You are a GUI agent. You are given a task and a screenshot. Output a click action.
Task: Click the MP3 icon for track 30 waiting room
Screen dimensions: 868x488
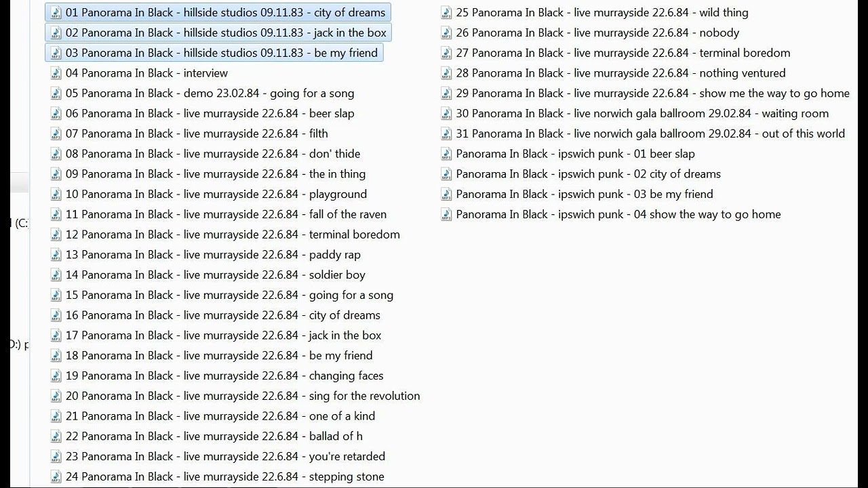click(446, 114)
